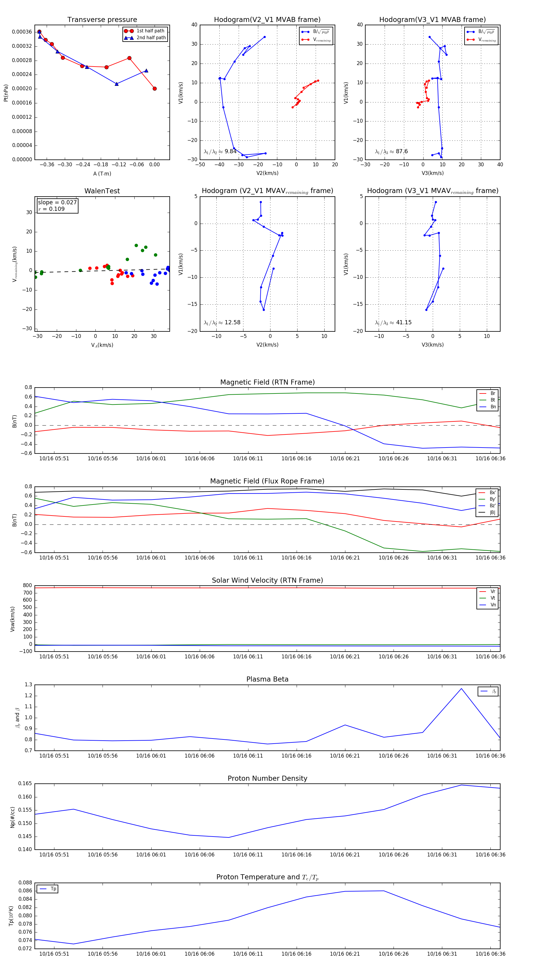Click the B/√μ0ρ legend entry in V3_V1 MVAB hodogram
Image resolution: width=535 pixels, height=980 pixels.
(x=481, y=32)
